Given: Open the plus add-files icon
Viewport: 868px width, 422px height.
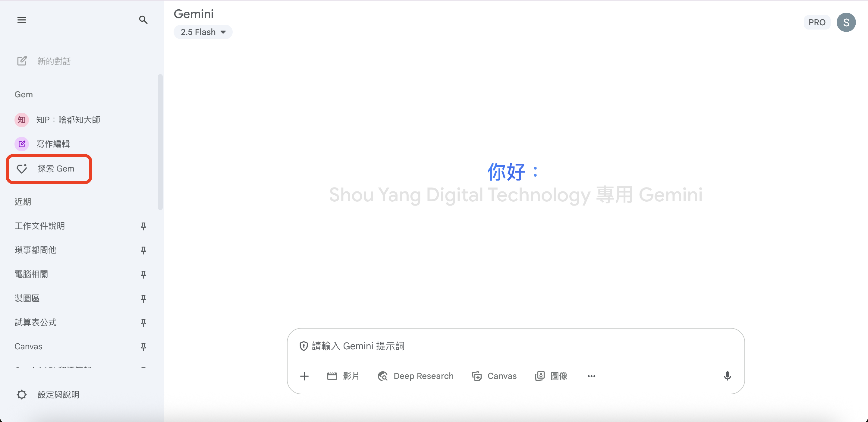Looking at the screenshot, I should pos(304,376).
